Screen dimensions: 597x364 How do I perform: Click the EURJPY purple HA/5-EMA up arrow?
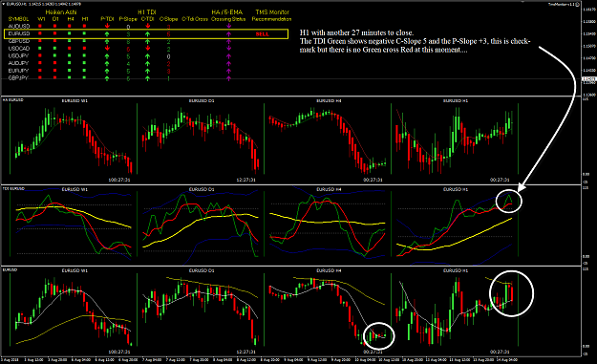click(x=229, y=71)
